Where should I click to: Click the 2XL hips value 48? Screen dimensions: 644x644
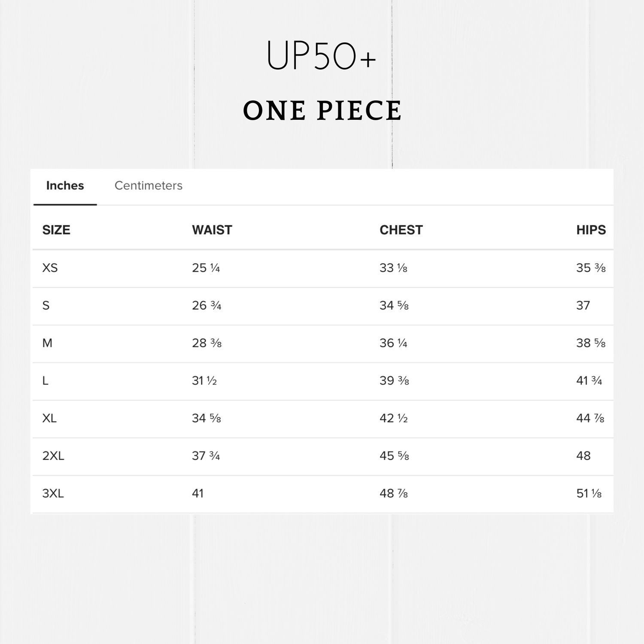[583, 456]
